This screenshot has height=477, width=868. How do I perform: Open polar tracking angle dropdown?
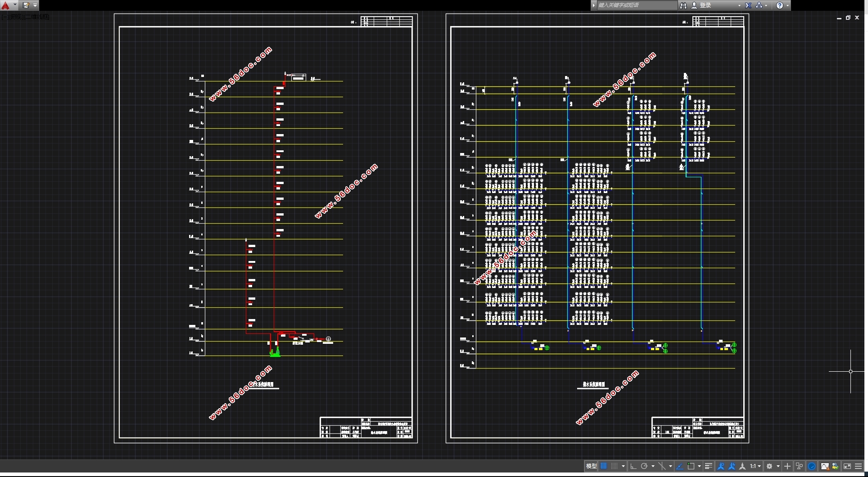pyautogui.click(x=653, y=466)
